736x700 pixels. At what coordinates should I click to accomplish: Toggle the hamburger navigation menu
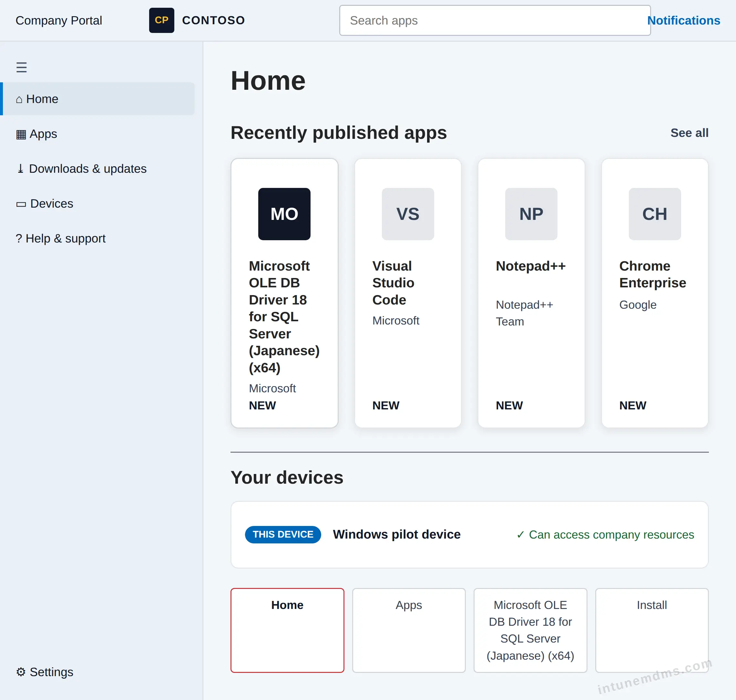tap(21, 67)
